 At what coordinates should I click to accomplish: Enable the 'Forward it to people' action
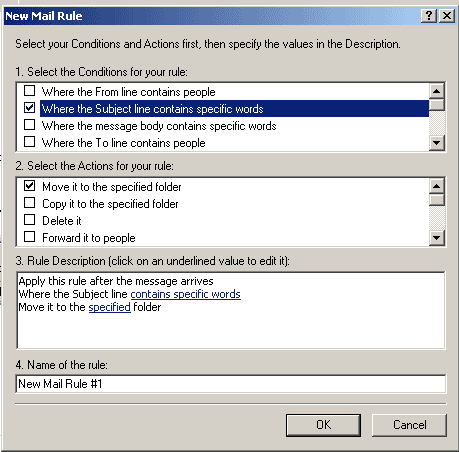[30, 237]
